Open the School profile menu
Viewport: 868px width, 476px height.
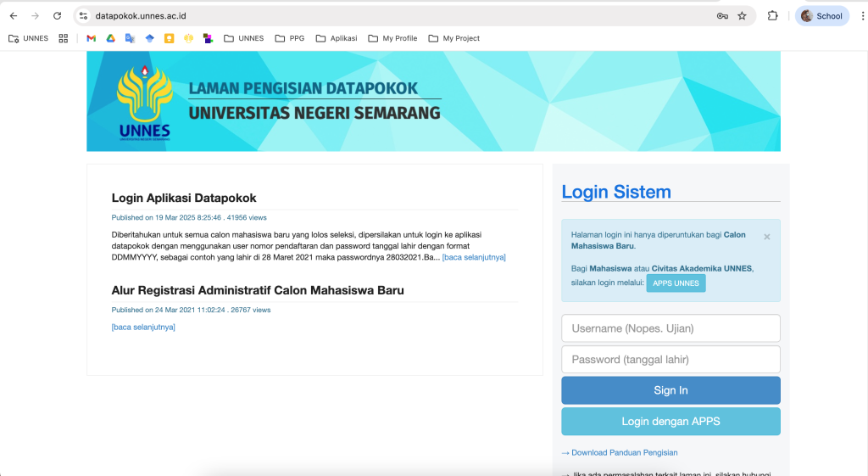[821, 16]
